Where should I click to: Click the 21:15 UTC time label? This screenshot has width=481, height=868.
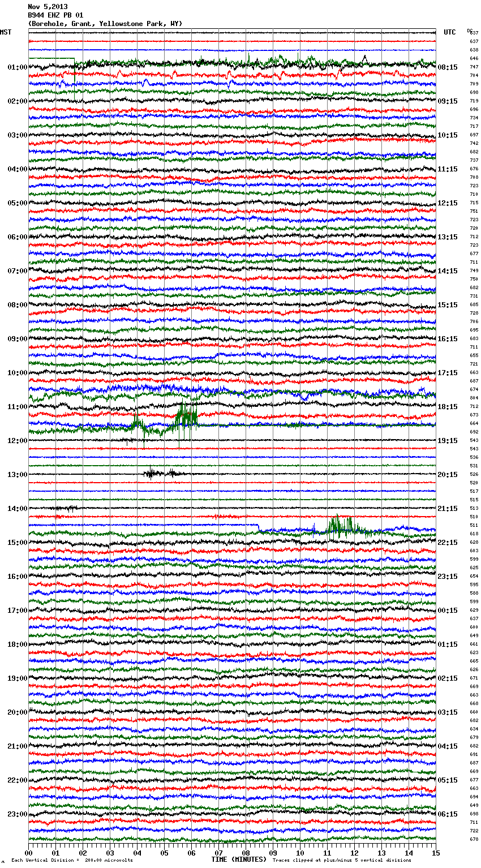(448, 509)
